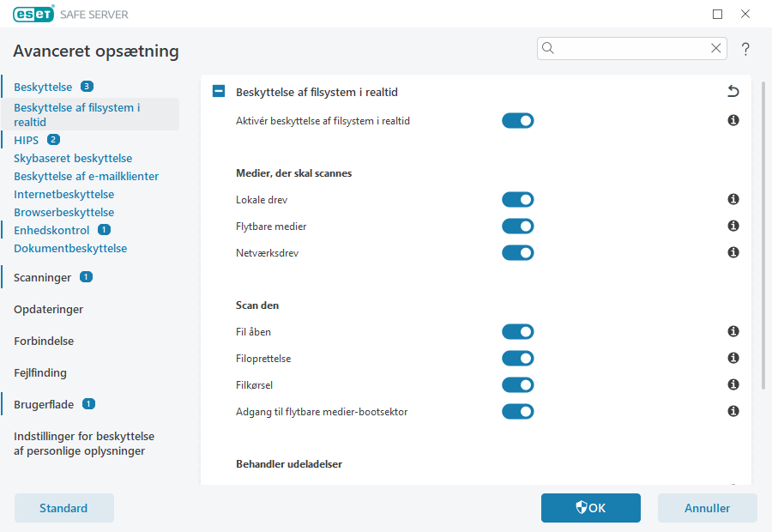
Task: Click the info icon for Lokale drev
Action: point(733,200)
